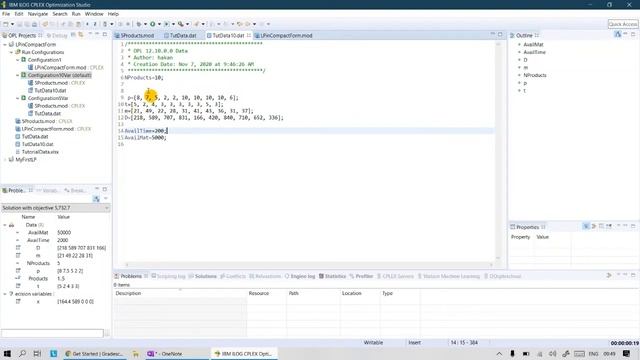Click the taskbar Search icon
Viewport: 640px width, 360px height.
pos(22,353)
